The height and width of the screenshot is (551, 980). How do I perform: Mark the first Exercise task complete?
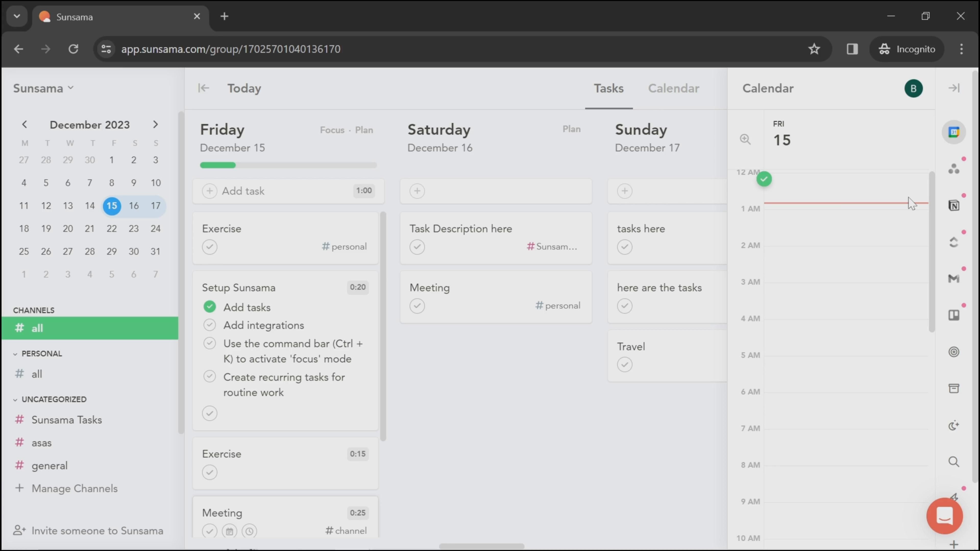coord(210,247)
